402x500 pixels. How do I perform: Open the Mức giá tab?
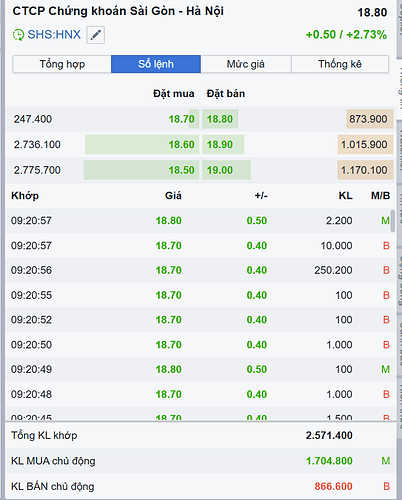(246, 64)
